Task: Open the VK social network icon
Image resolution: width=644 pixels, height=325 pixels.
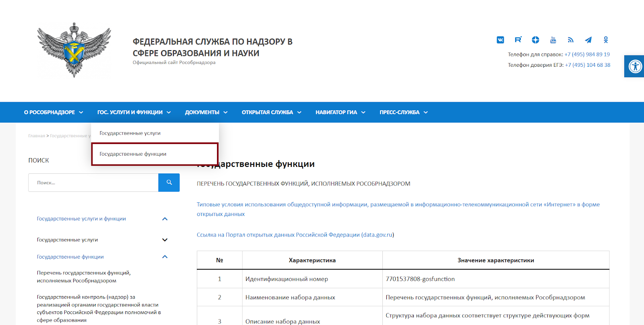Action: click(500, 40)
